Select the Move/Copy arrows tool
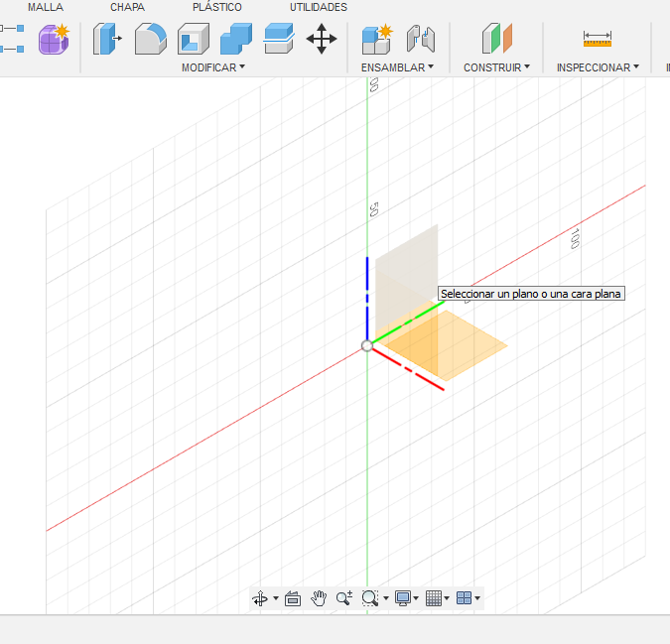 (x=322, y=39)
